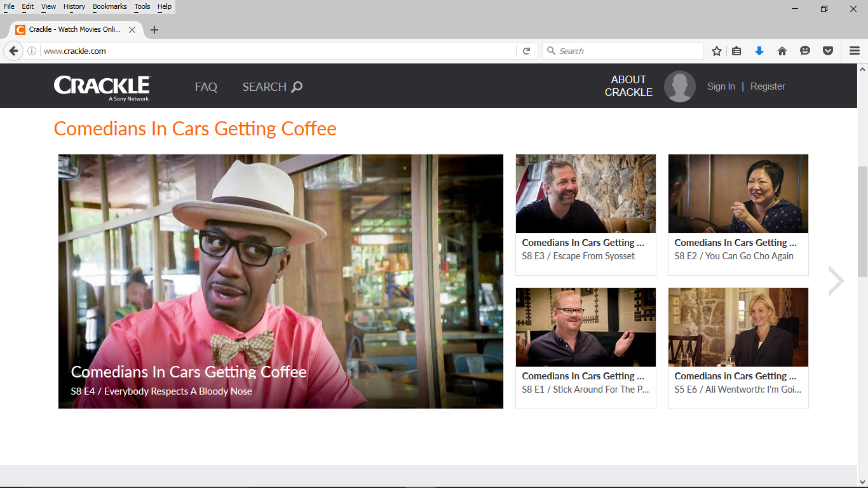Screen dimensions: 868x488
Task: Click the user avatar icon
Action: coord(680,86)
